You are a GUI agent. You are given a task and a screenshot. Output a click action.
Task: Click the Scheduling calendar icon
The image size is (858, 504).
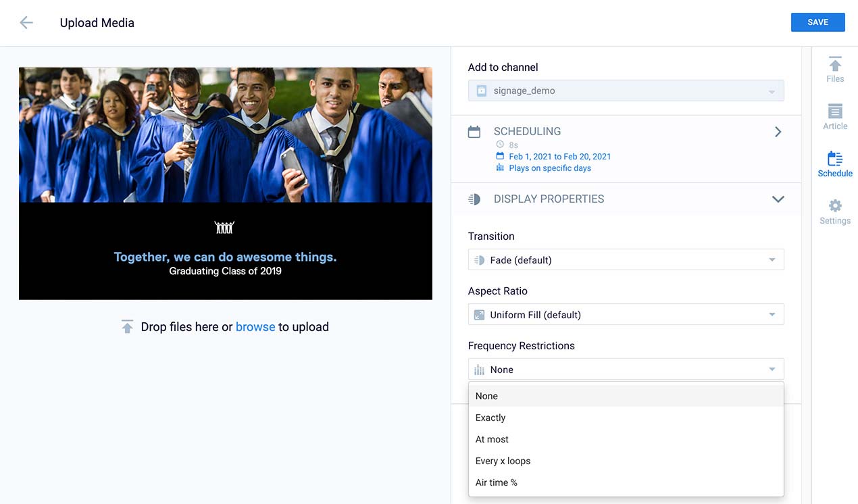pyautogui.click(x=474, y=132)
